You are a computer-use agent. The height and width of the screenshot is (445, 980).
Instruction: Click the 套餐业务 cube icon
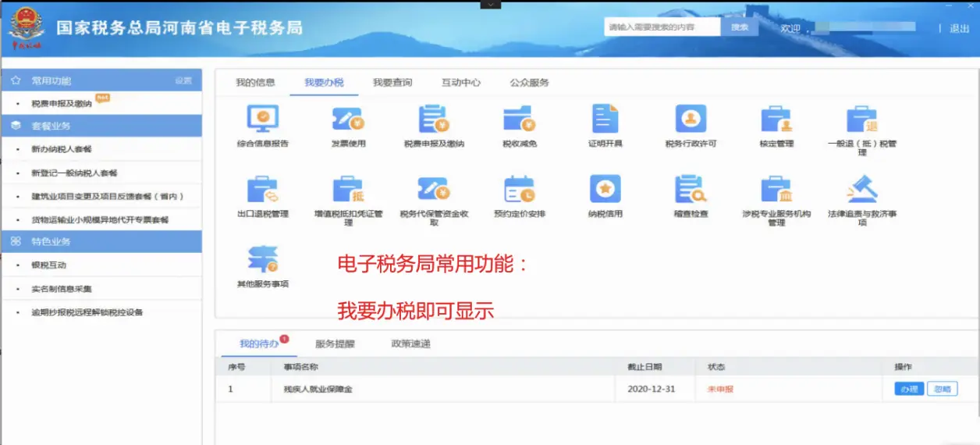pos(16,126)
